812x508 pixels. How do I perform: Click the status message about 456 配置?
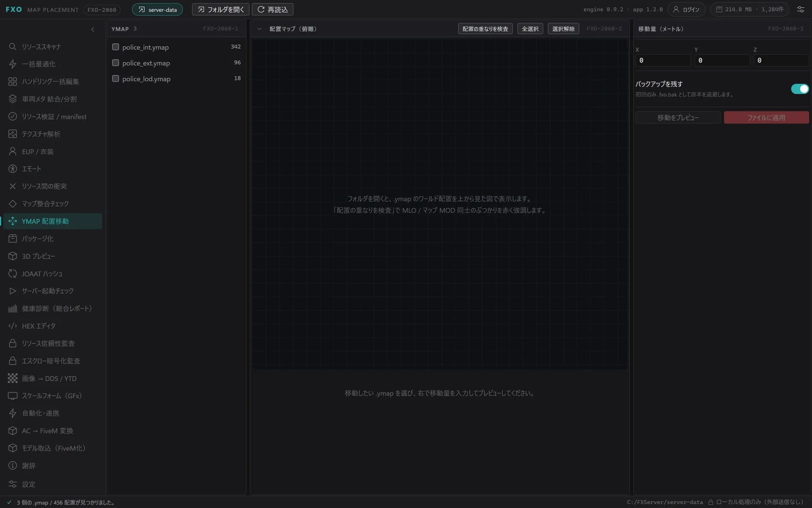coord(66,502)
